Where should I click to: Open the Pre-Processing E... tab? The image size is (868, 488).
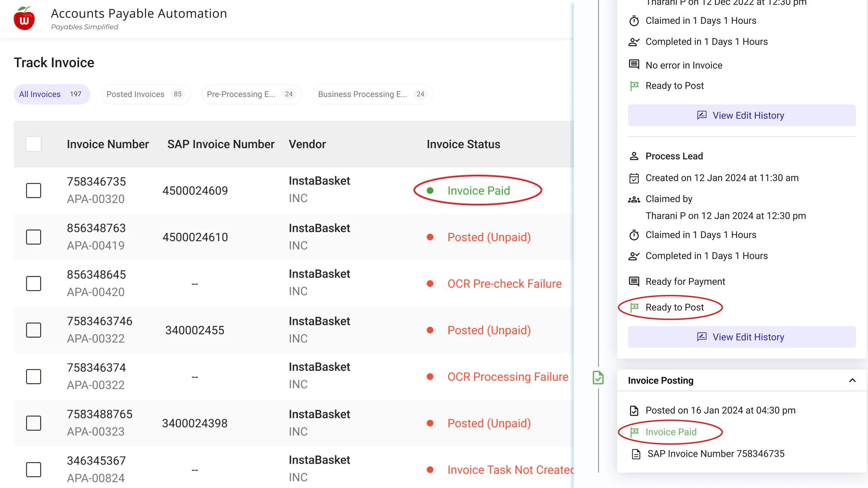tap(251, 94)
